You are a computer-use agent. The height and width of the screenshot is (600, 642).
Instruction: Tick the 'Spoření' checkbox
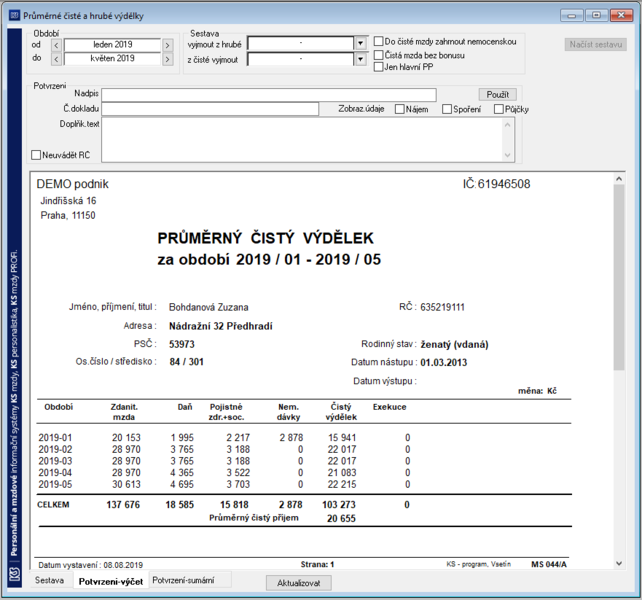[447, 109]
